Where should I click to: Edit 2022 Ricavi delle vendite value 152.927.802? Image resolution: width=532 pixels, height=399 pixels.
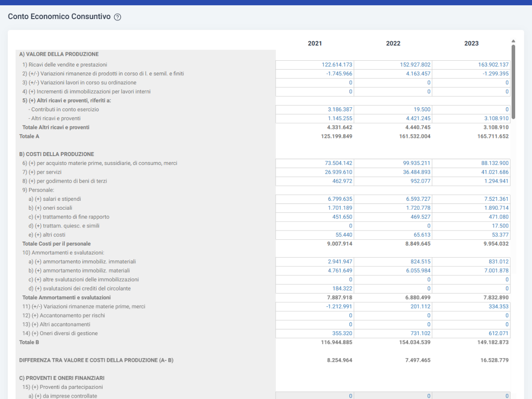pos(393,65)
